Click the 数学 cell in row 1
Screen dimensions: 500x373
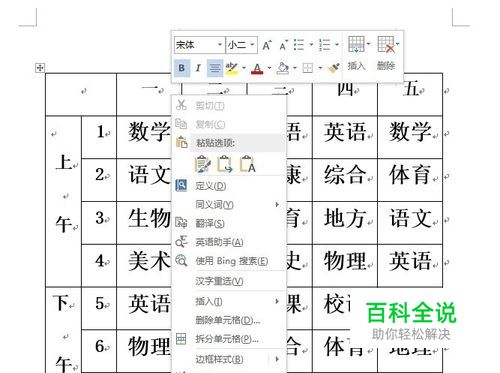click(144, 137)
